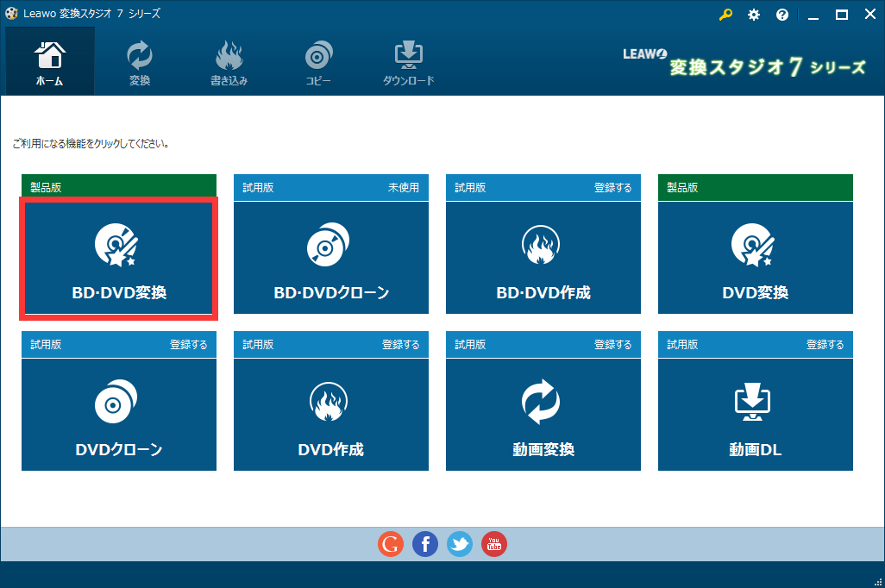Open the help menu icon
The image size is (885, 588).
tap(781, 14)
